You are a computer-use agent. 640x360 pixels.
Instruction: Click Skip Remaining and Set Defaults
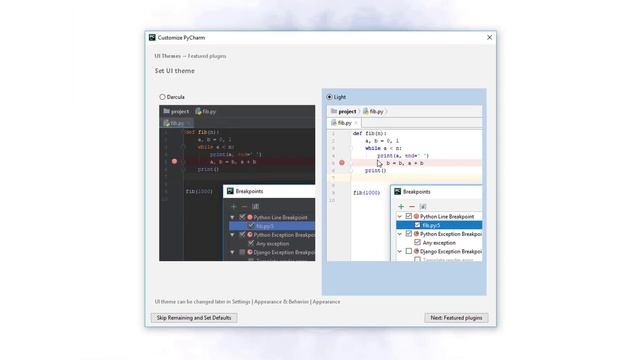pyautogui.click(x=194, y=318)
